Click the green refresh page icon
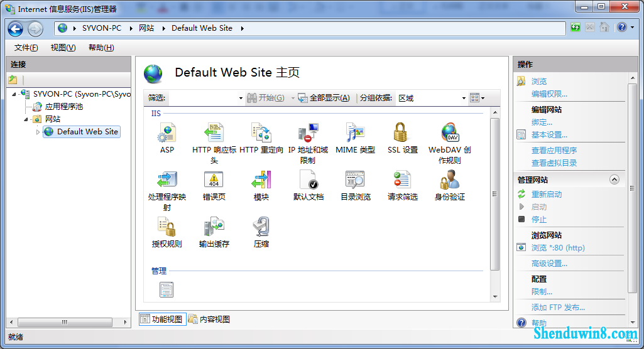The width and height of the screenshot is (644, 349). point(576,28)
